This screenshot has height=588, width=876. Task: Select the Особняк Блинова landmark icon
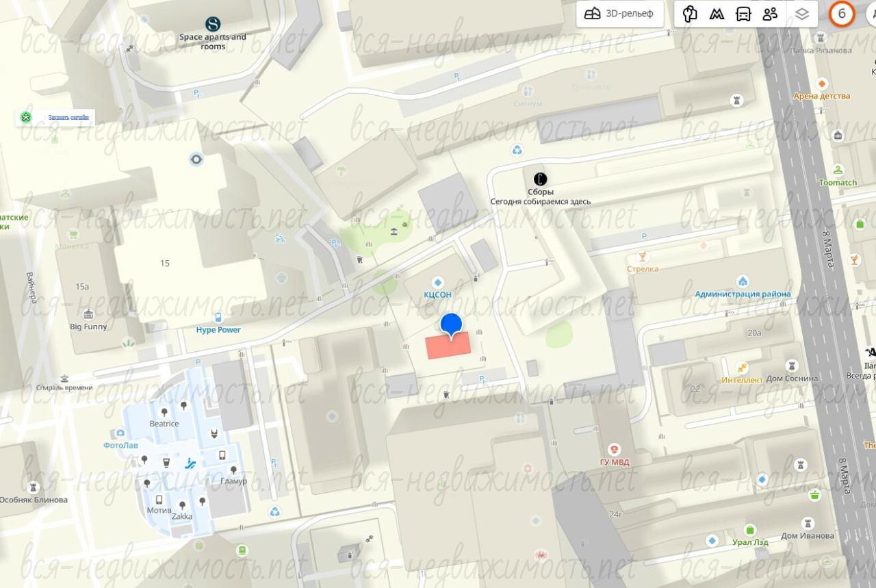coord(33,487)
